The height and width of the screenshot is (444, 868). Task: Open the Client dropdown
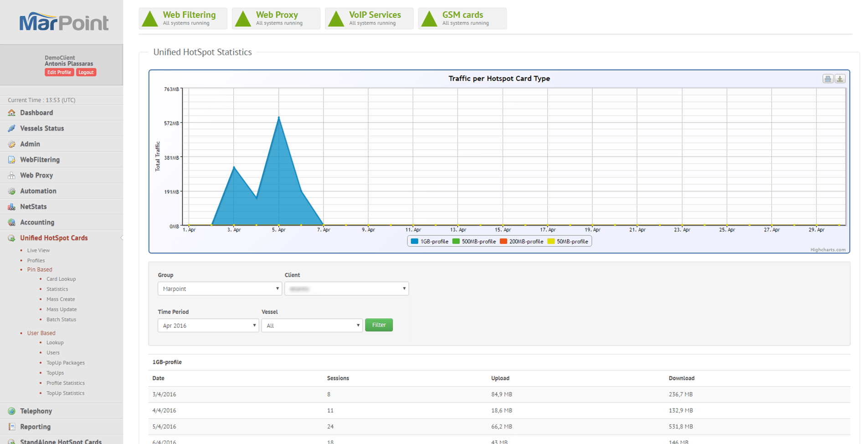pos(347,289)
